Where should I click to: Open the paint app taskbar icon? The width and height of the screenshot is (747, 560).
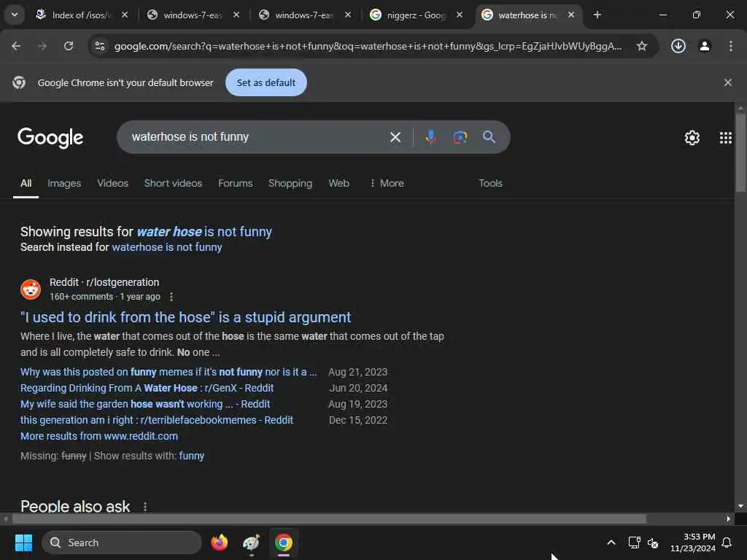point(251,542)
